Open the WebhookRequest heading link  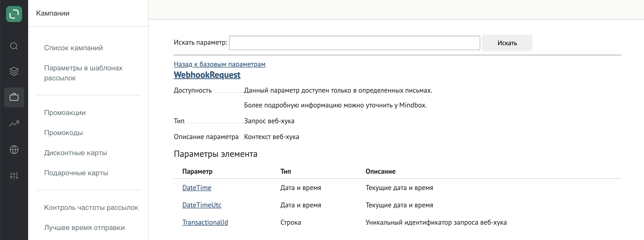click(207, 75)
